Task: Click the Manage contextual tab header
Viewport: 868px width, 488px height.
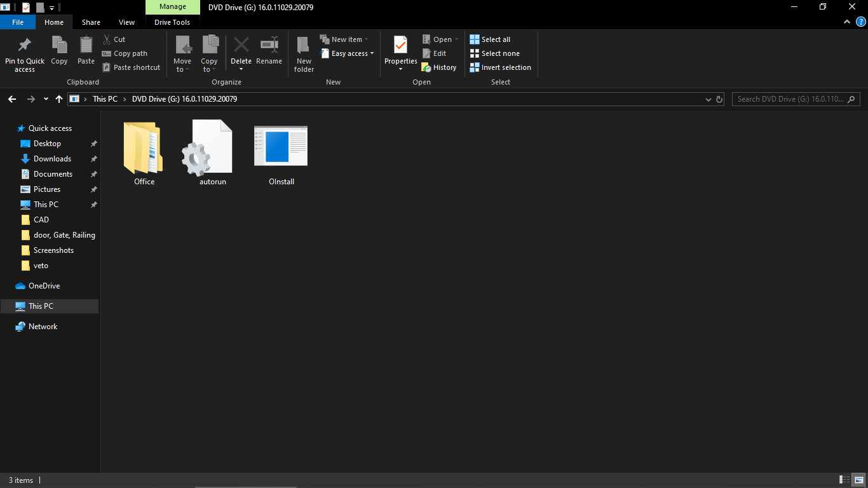Action: pyautogui.click(x=172, y=7)
